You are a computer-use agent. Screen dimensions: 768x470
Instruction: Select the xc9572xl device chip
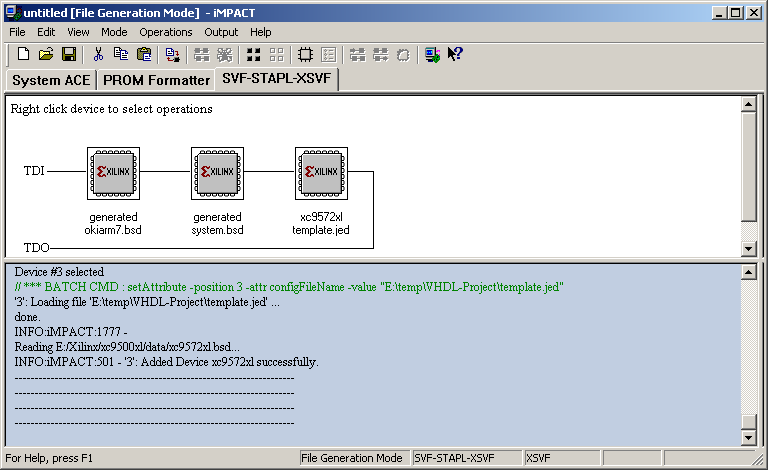(321, 173)
